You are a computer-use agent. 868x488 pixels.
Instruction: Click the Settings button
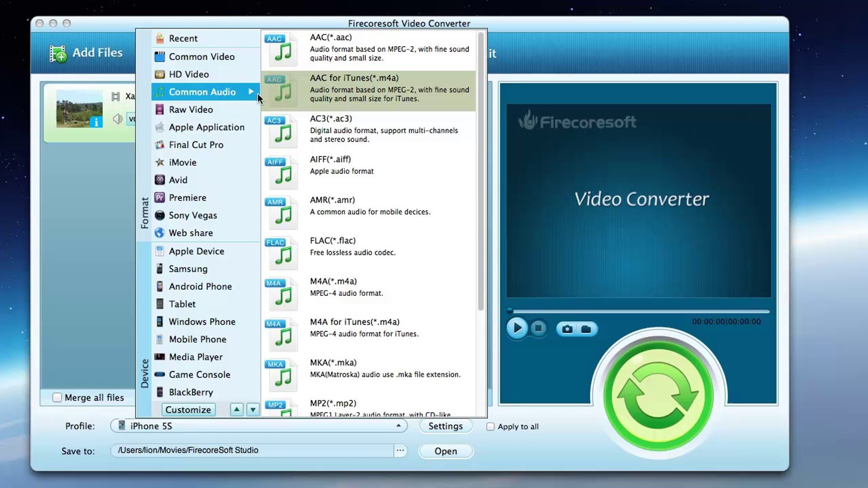(445, 426)
